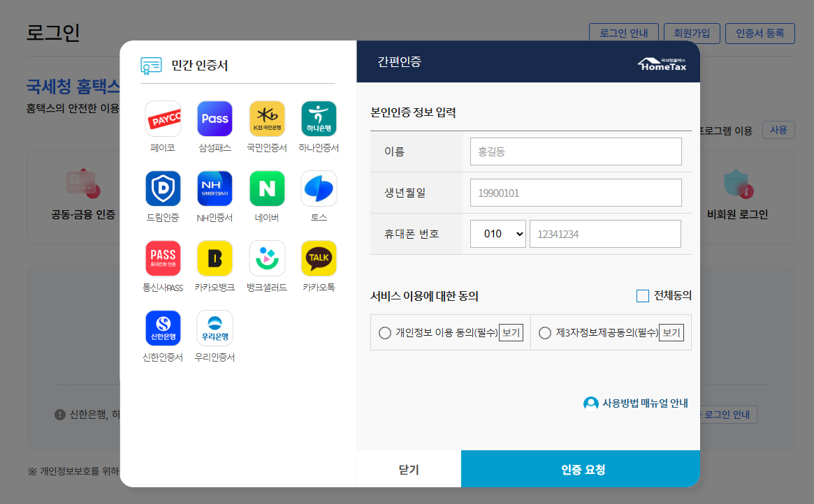Screen dimensions: 814x504
Task: Click the warning icon beside 신한은행 notice
Action: pyautogui.click(x=60, y=415)
